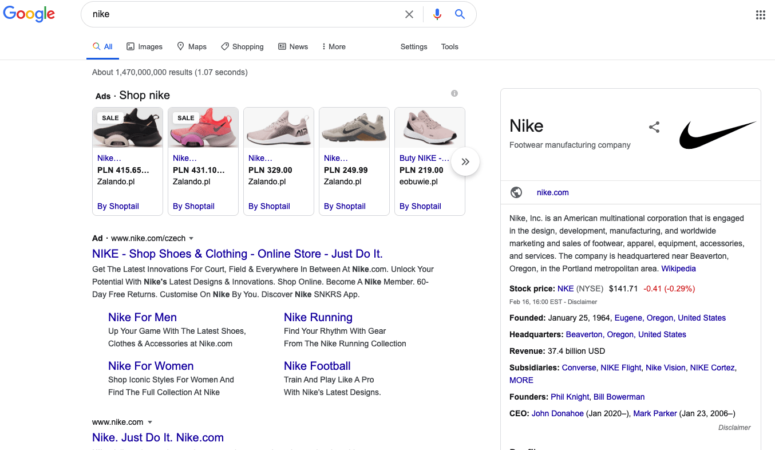Open the pink shoe PLN 329.00 ad

point(279,161)
